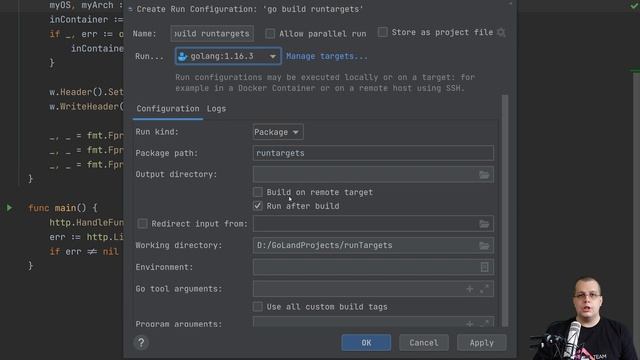This screenshot has width=640, height=360.
Task: Open help with the question mark button
Action: [141, 342]
